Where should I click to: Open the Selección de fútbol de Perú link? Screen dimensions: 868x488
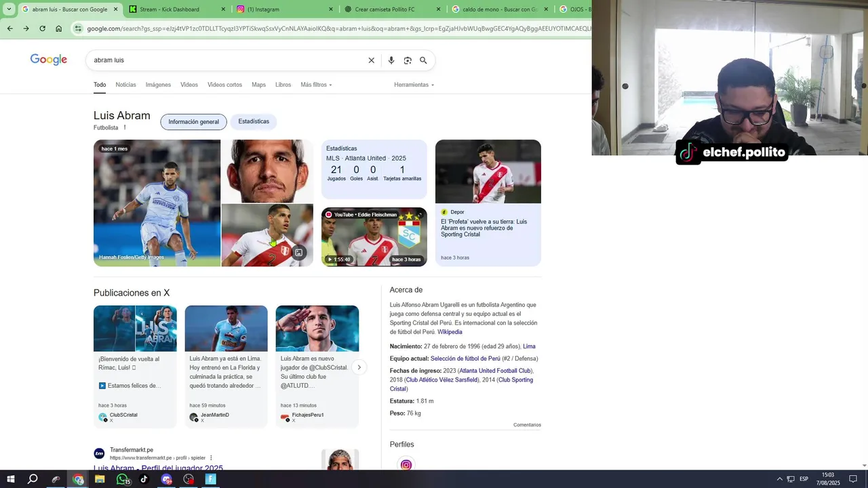[465, 359]
